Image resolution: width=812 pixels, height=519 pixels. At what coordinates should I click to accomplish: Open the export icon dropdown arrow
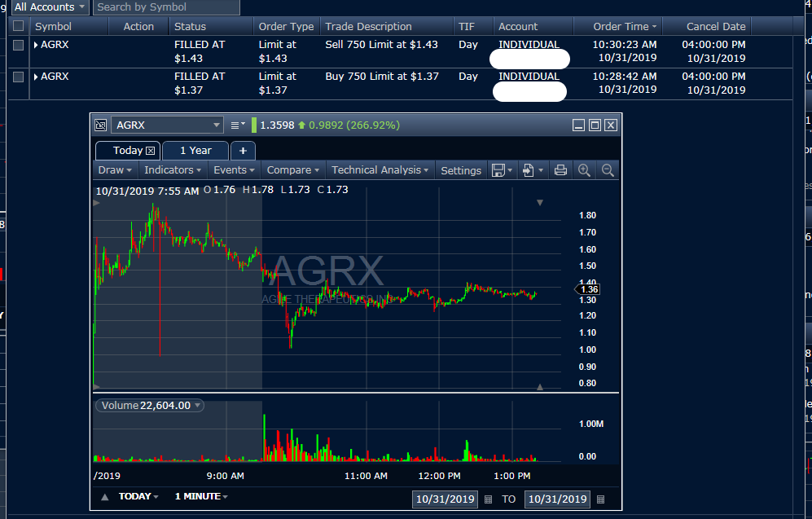point(541,170)
